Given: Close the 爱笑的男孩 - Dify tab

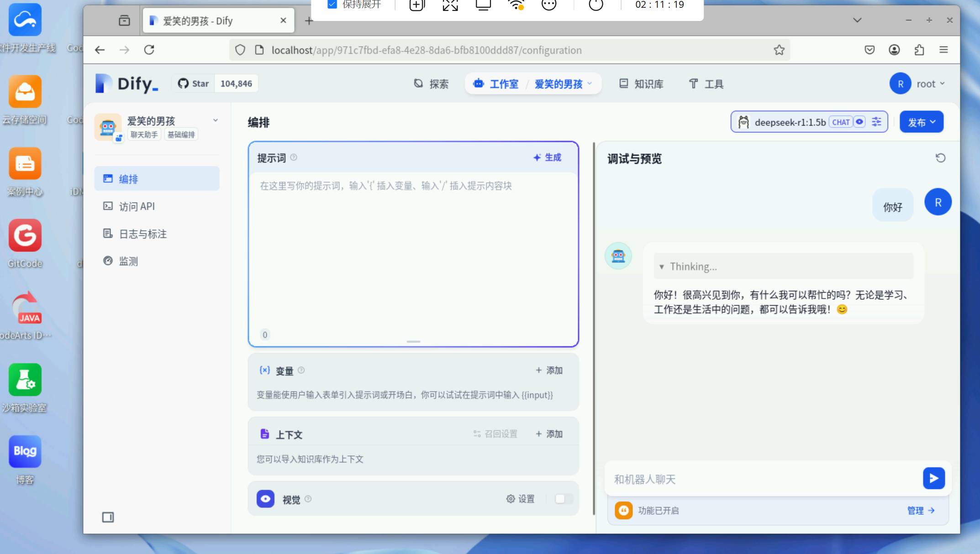Looking at the screenshot, I should 283,21.
